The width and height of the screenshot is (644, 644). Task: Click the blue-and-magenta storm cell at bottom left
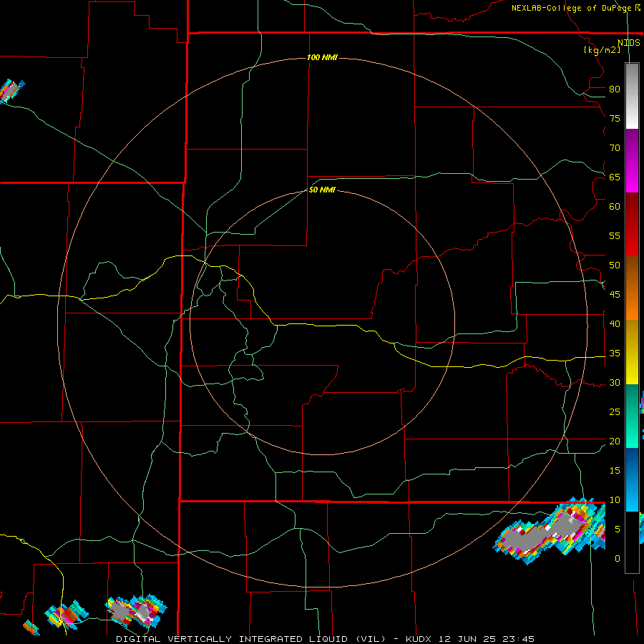pyautogui.click(x=67, y=615)
